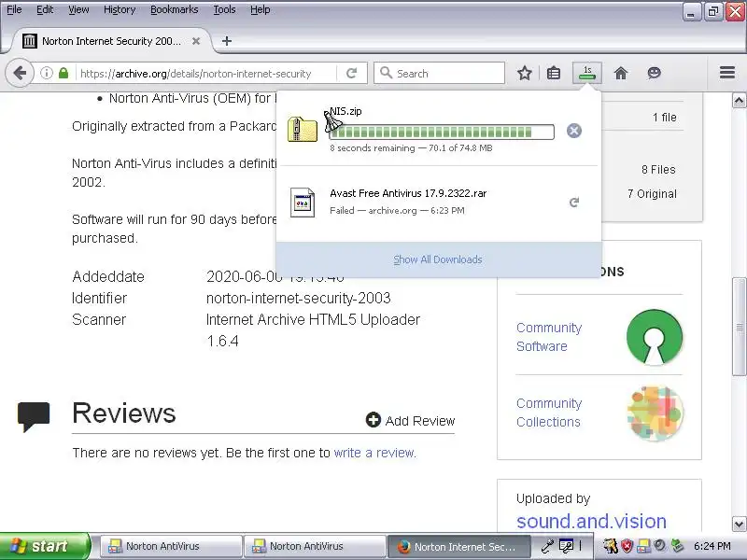Click the Reviews heading

click(124, 413)
